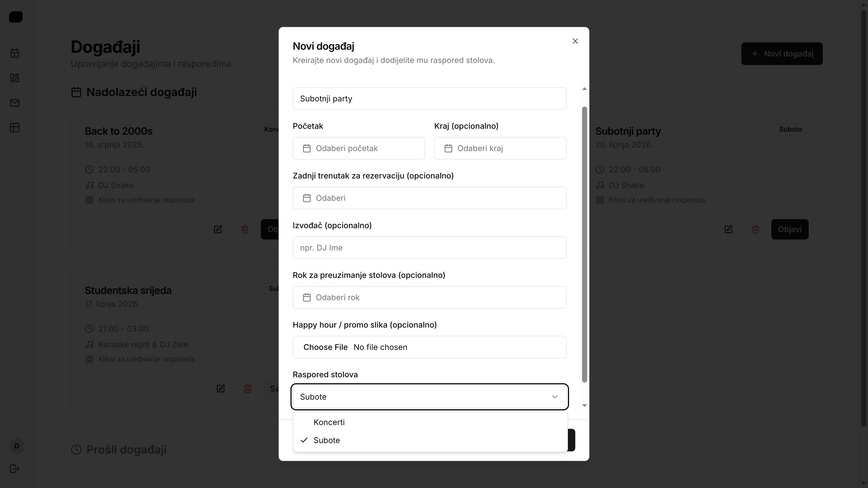Click Objavi on Subotnji party card

[789, 229]
